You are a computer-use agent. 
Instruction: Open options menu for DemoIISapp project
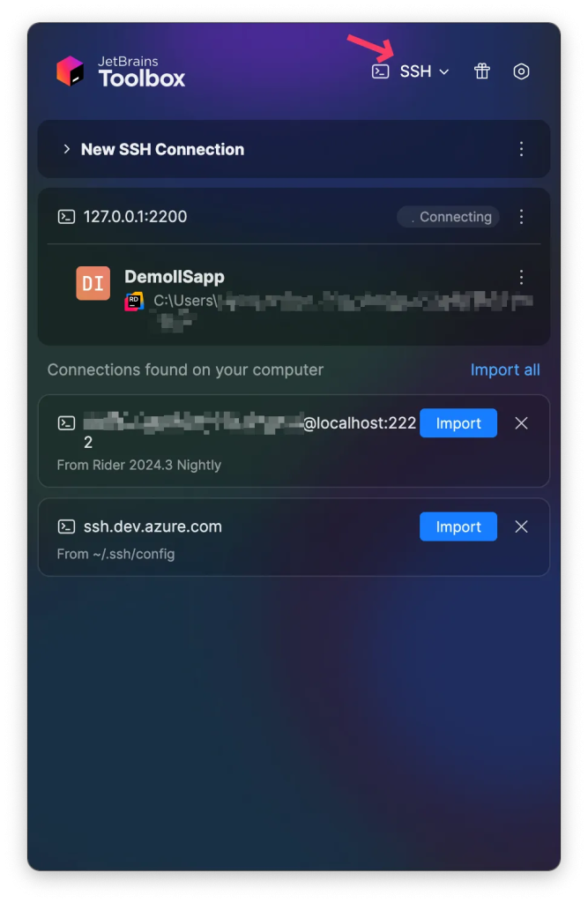pos(521,277)
